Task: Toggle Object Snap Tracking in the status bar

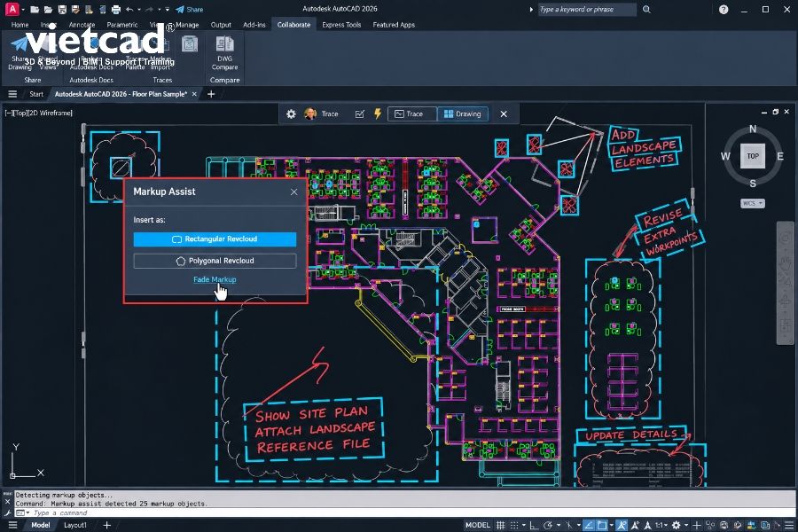Action: tap(589, 525)
